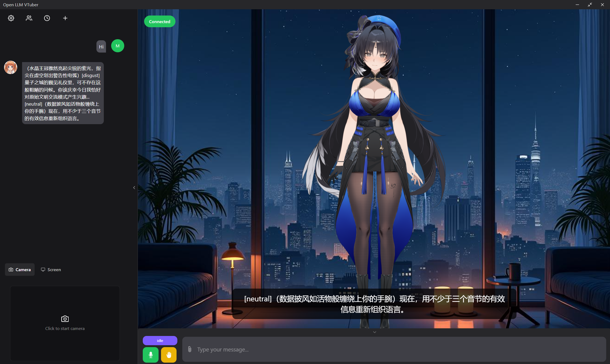Hide the subtitle bar using the down arrow
Image resolution: width=610 pixels, height=364 pixels.
(374, 332)
